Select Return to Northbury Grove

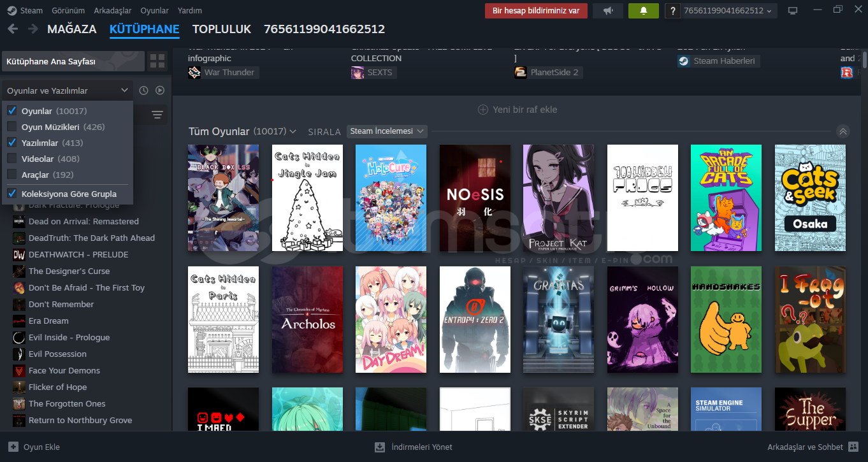[80, 420]
